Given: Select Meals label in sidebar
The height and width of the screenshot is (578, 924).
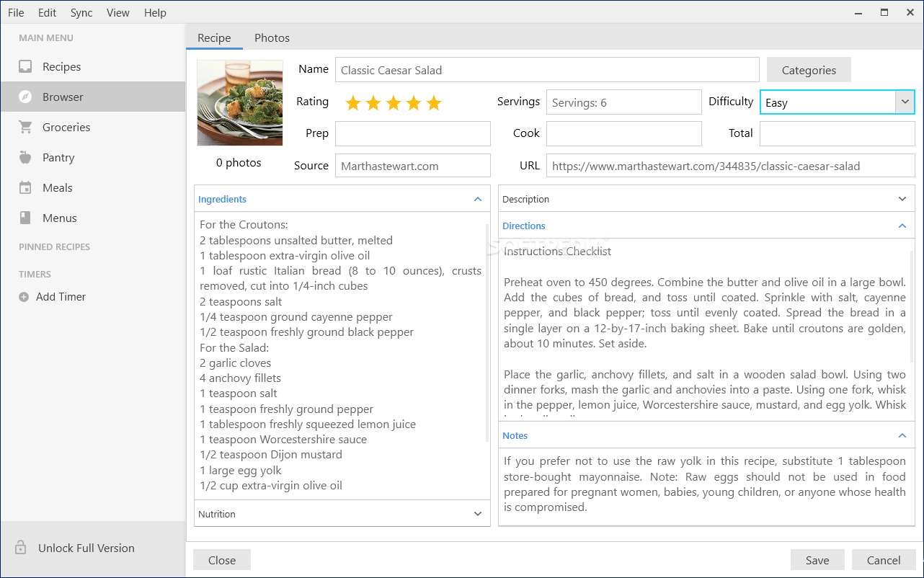Looking at the screenshot, I should (58, 187).
